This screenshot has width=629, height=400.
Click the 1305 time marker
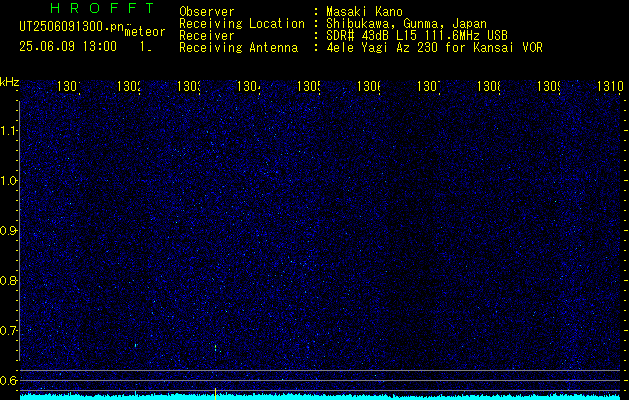pyautogui.click(x=309, y=87)
